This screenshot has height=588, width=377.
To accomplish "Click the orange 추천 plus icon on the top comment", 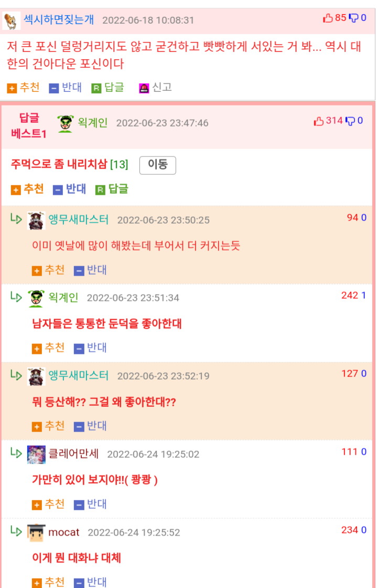I will 12,88.
